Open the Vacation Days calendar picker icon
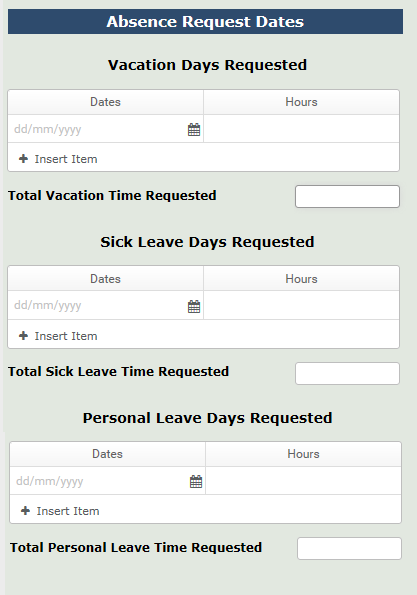 (194, 130)
